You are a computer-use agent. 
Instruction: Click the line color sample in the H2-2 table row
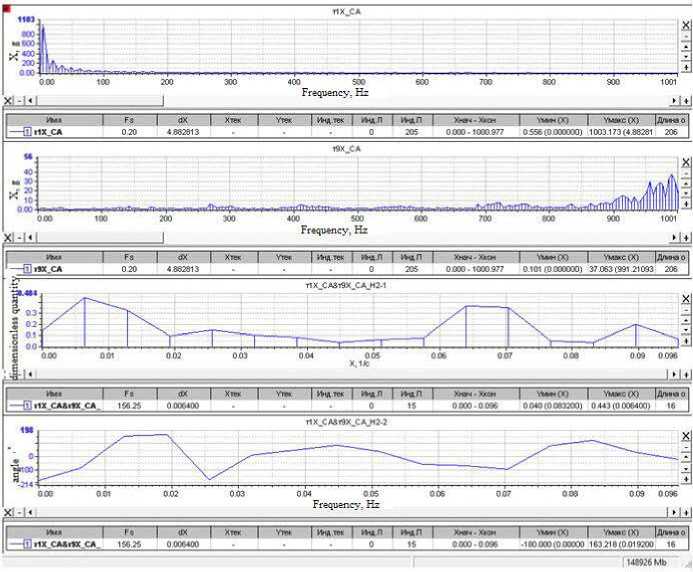tap(16, 544)
